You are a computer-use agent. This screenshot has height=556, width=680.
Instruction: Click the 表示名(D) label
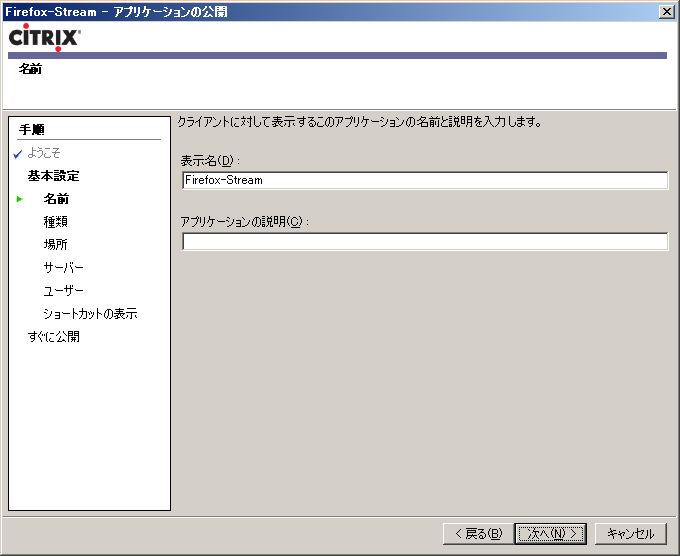tap(210, 161)
